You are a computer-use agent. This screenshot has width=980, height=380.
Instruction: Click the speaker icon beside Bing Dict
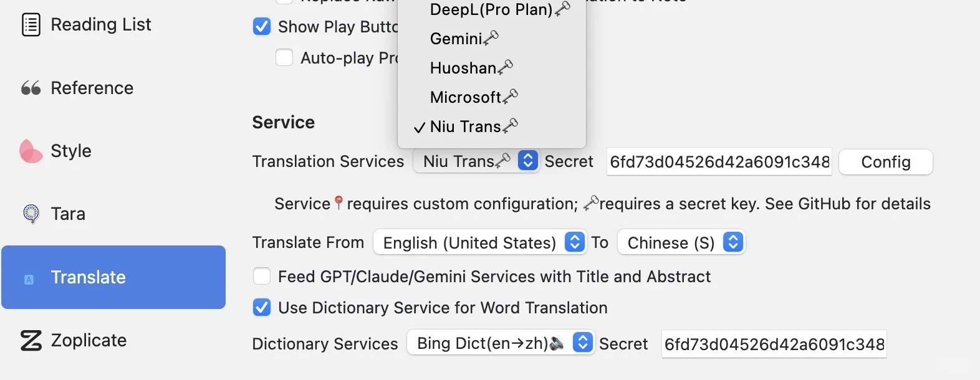pyautogui.click(x=557, y=343)
